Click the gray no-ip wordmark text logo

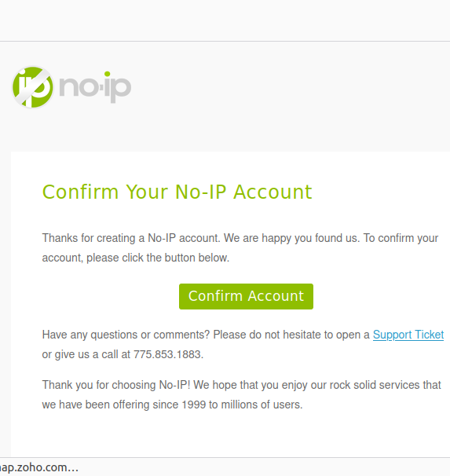tap(95, 87)
